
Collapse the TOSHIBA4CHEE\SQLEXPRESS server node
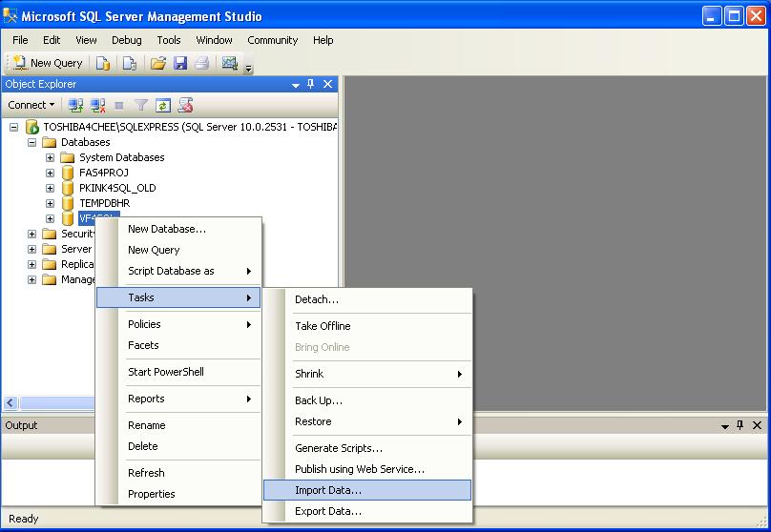point(13,127)
